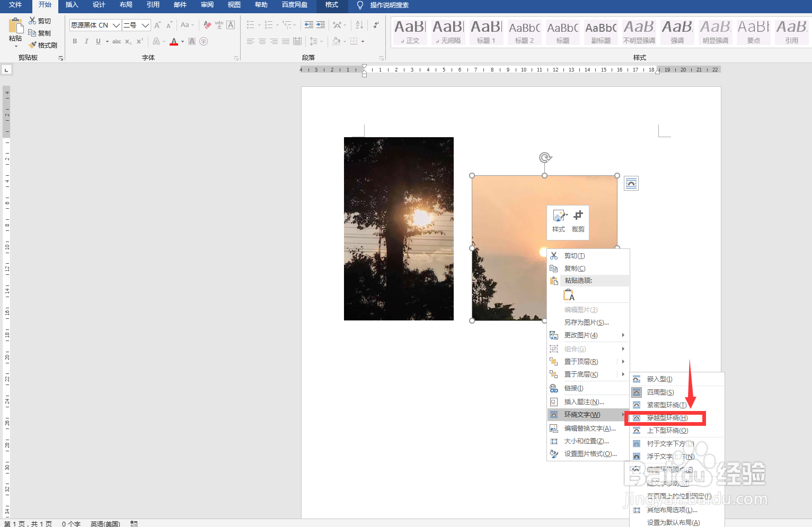The image size is (812, 527).
Task: Activate the 格式刷 format painter
Action: click(x=43, y=45)
